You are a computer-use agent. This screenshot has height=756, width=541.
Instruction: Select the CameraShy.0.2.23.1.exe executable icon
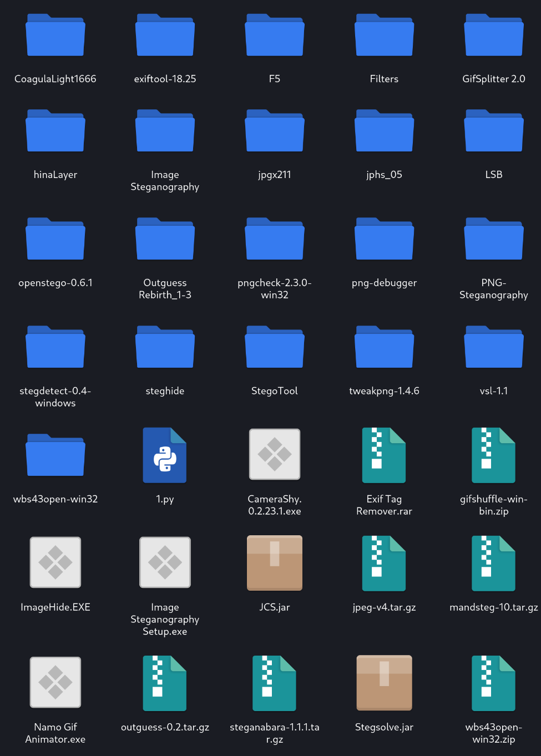275,454
